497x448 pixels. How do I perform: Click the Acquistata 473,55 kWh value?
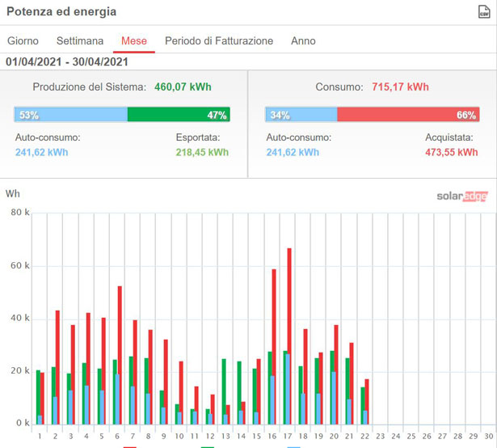coord(450,152)
